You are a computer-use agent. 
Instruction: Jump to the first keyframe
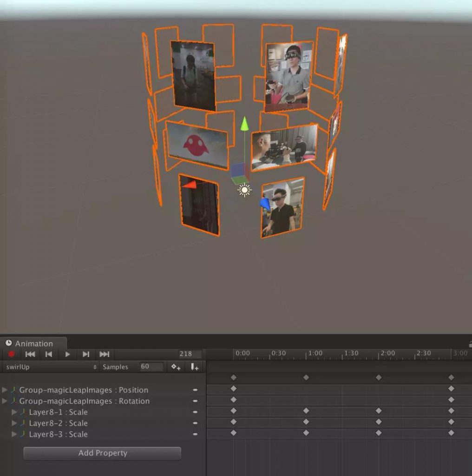[x=30, y=354]
